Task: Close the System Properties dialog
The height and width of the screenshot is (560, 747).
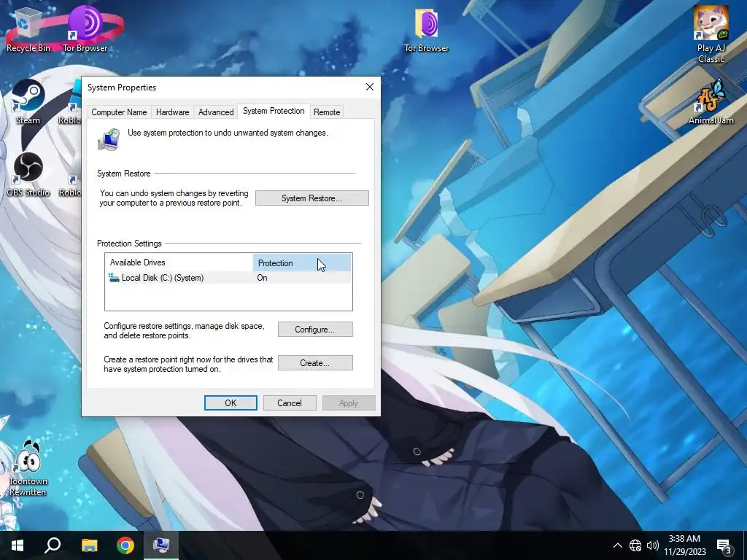Action: pyautogui.click(x=370, y=87)
